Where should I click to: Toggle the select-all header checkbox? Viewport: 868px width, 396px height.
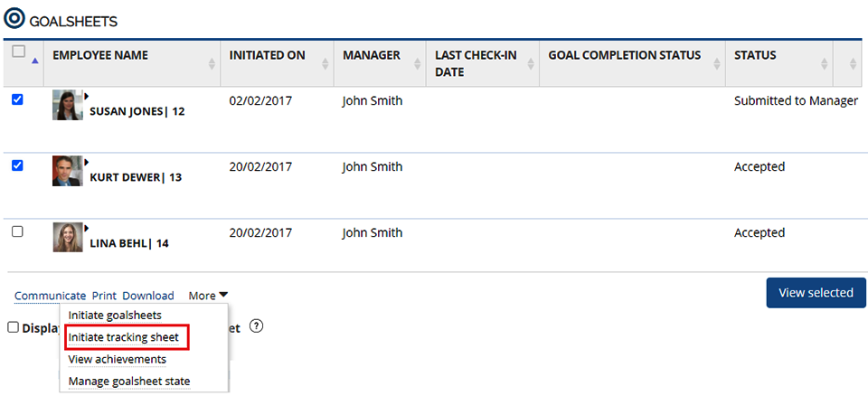[18, 52]
